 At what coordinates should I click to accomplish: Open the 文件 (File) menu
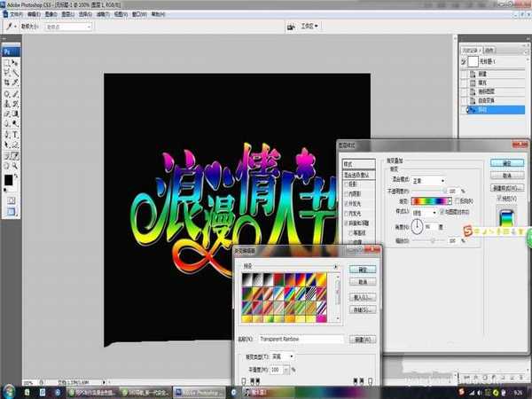[x=15, y=15]
